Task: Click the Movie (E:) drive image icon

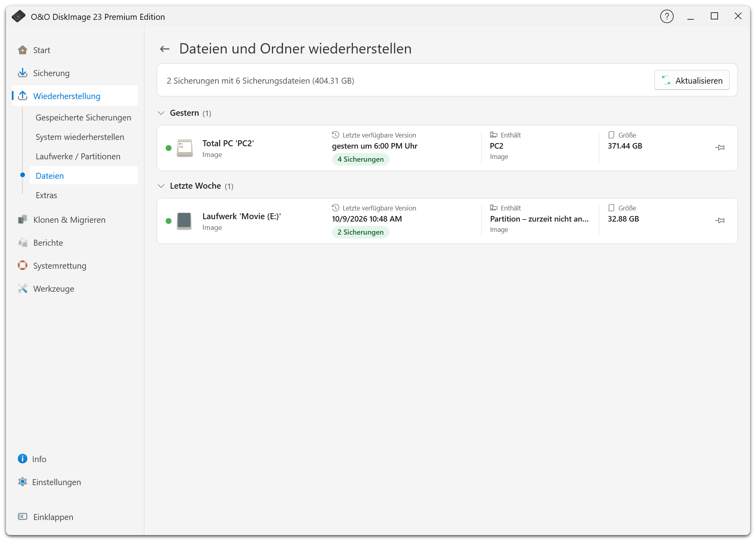Action: [x=184, y=221]
